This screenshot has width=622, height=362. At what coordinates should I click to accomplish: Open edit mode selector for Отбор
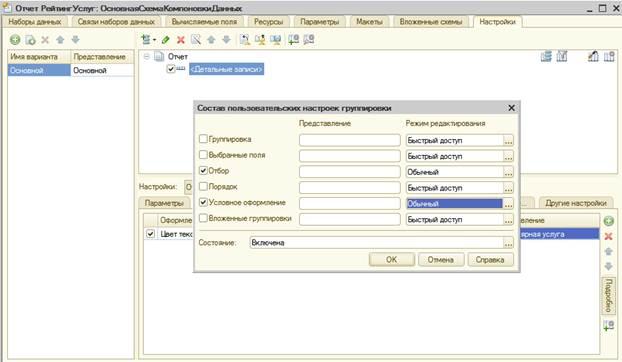point(508,172)
